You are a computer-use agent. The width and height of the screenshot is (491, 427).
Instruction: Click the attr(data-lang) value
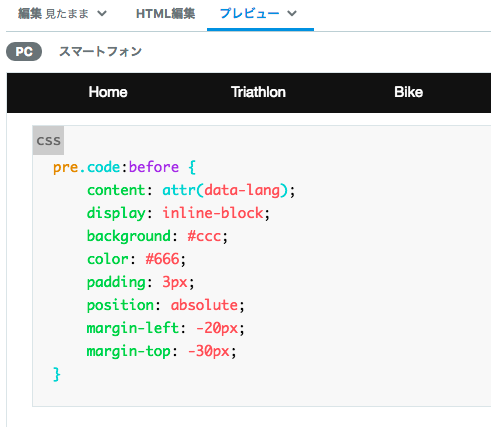pyautogui.click(x=225, y=190)
